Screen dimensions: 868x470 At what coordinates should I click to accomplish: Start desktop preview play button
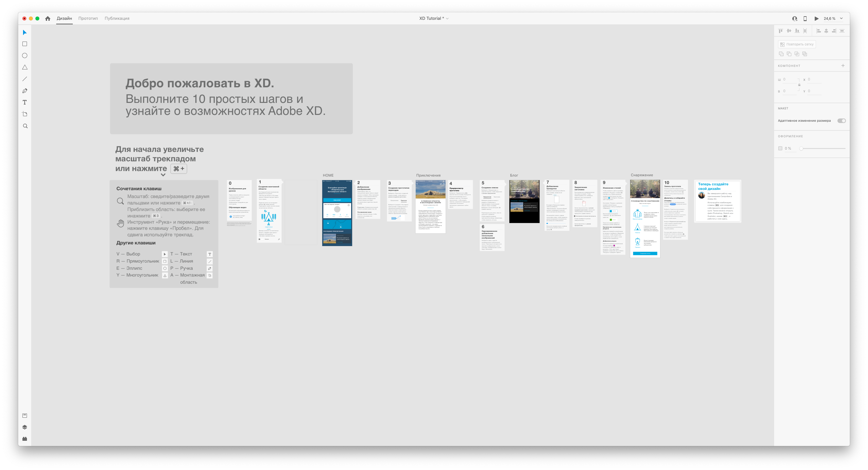click(x=816, y=19)
